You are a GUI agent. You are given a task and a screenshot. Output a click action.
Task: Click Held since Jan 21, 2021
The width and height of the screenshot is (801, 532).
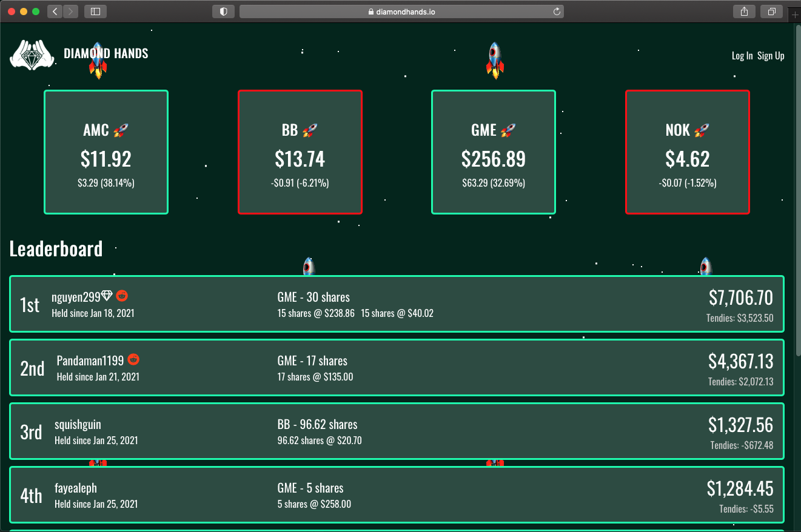[x=98, y=377]
